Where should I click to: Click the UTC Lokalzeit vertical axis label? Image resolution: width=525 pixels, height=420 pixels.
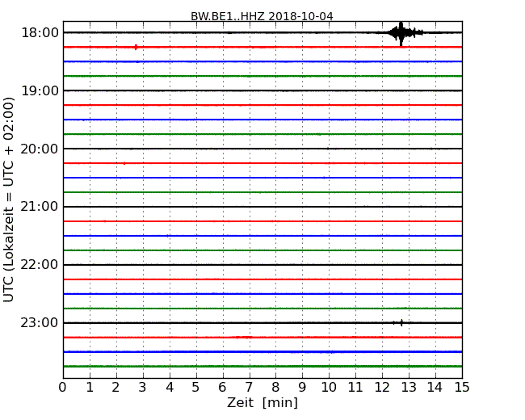point(8,200)
